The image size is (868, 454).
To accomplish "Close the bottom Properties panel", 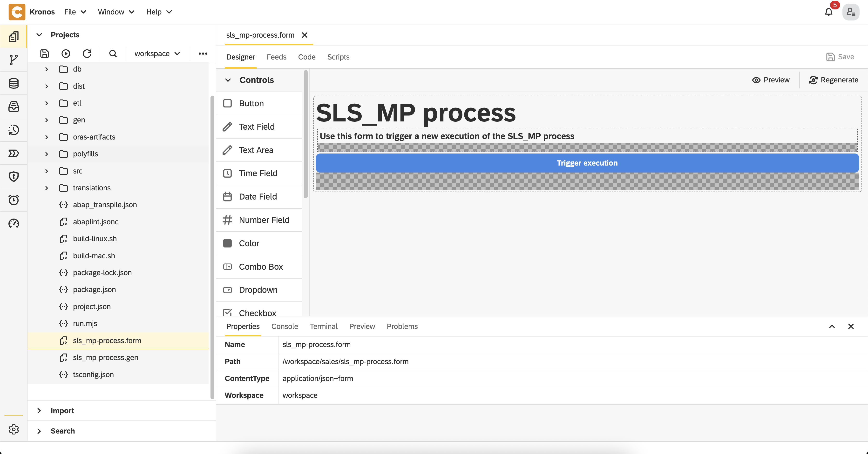I will pos(851,326).
